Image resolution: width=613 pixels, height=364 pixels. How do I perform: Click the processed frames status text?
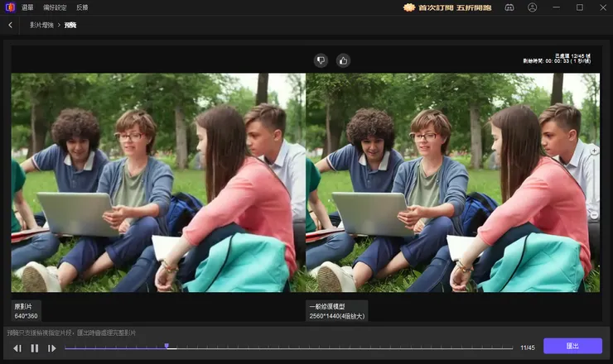tap(572, 56)
